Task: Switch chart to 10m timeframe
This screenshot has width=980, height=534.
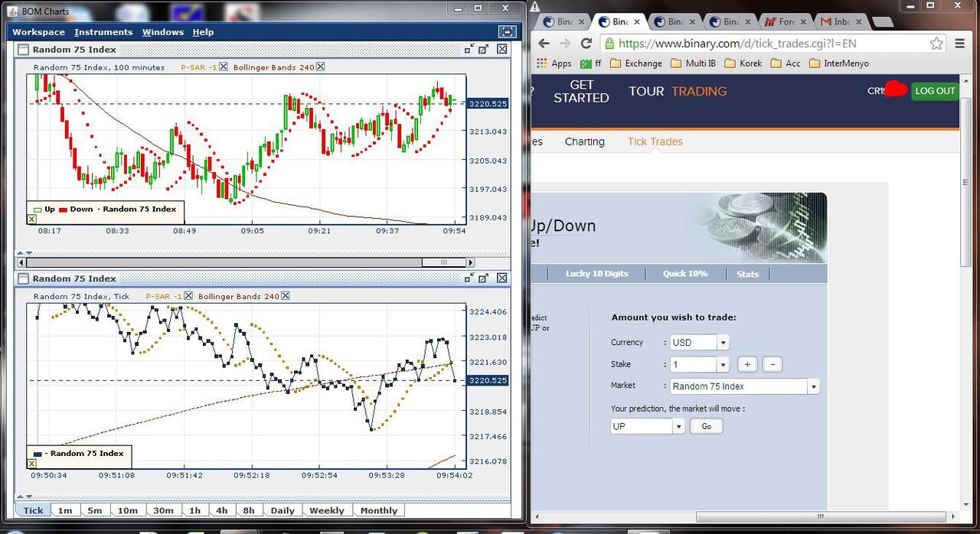Action: pos(127,510)
